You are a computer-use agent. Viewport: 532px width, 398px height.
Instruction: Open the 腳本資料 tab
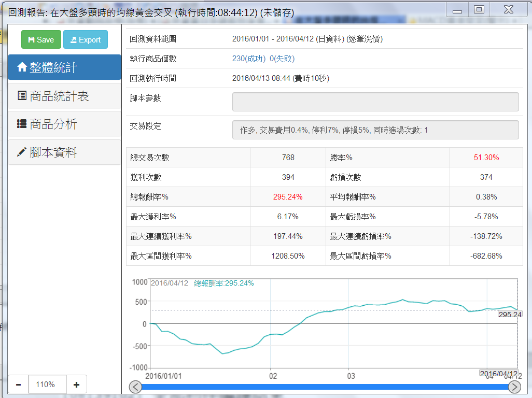point(64,152)
